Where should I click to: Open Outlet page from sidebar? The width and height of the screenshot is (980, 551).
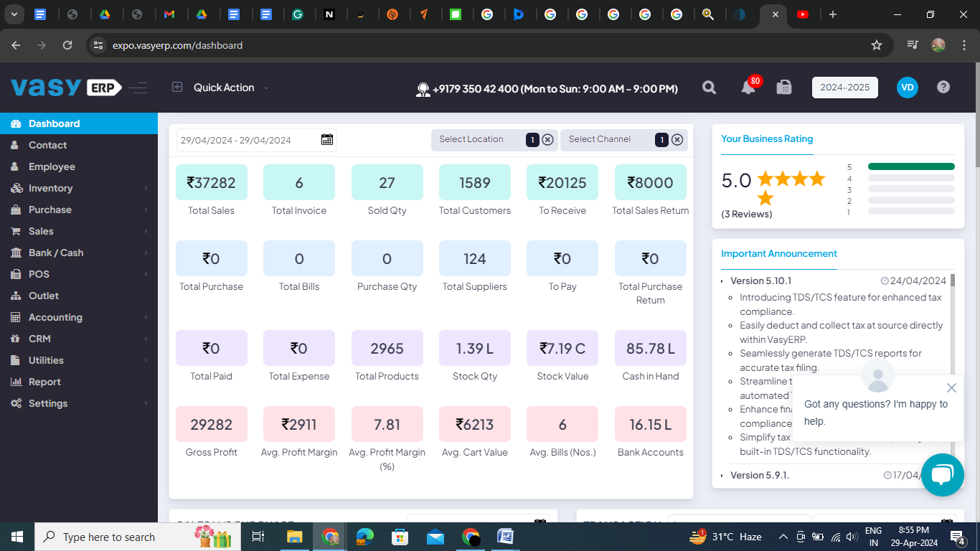point(79,296)
